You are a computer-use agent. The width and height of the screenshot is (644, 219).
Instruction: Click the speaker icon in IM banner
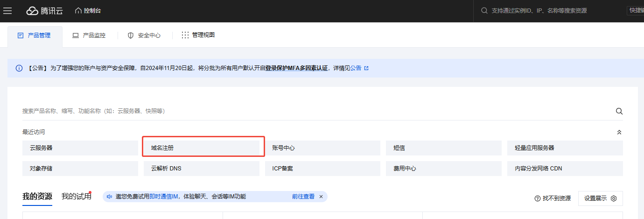[x=110, y=197]
